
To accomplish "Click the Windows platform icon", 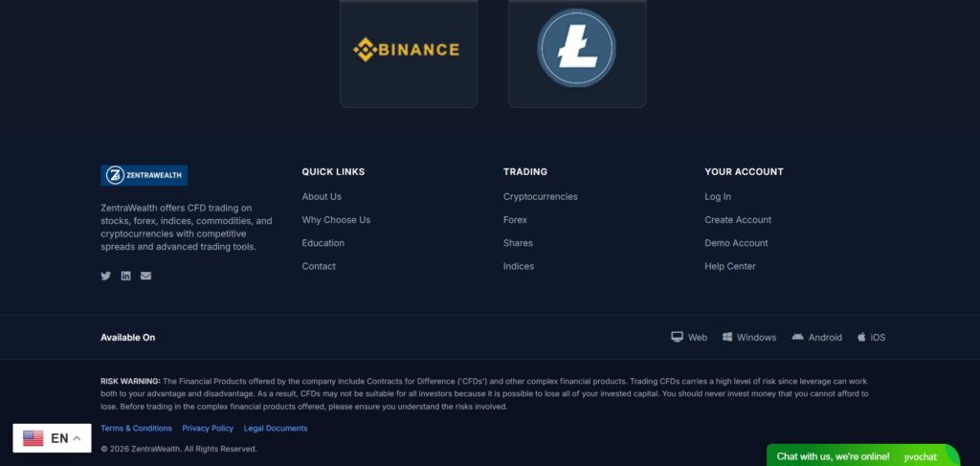I will point(727,337).
